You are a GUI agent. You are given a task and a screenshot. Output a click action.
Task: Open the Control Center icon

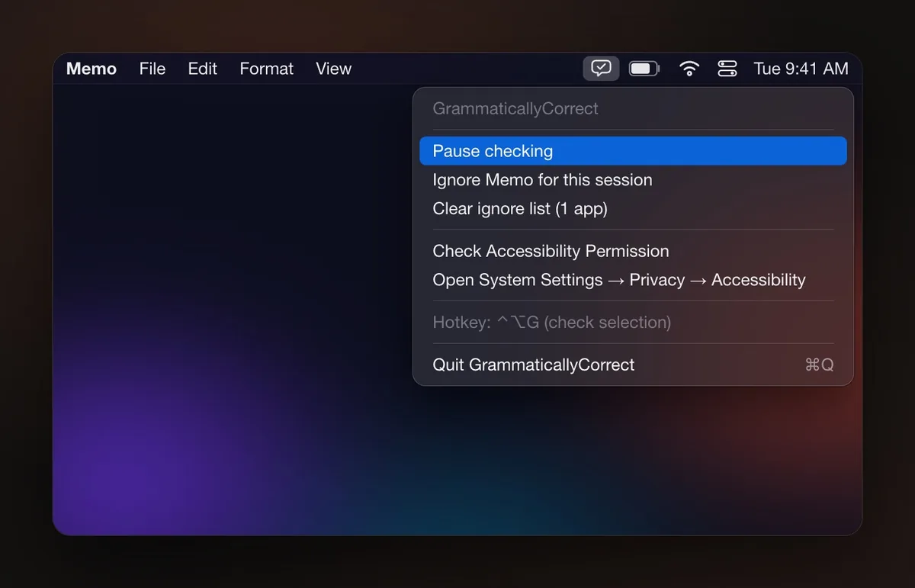click(x=727, y=69)
